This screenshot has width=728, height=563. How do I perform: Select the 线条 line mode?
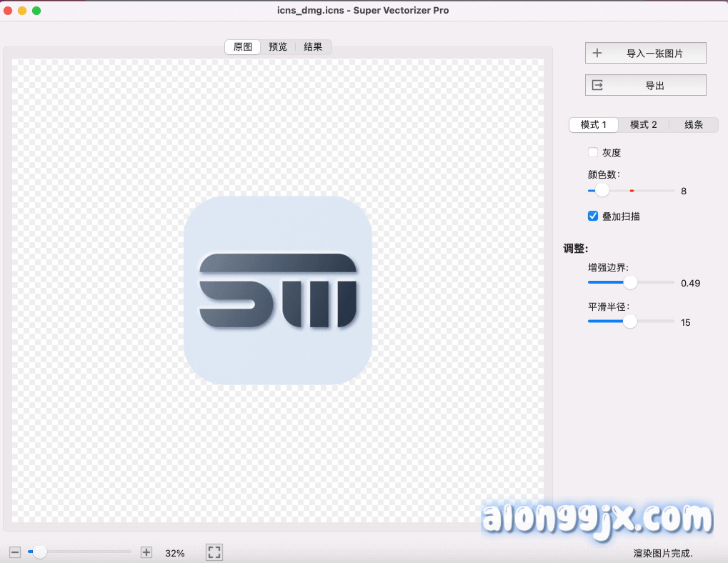pos(693,125)
